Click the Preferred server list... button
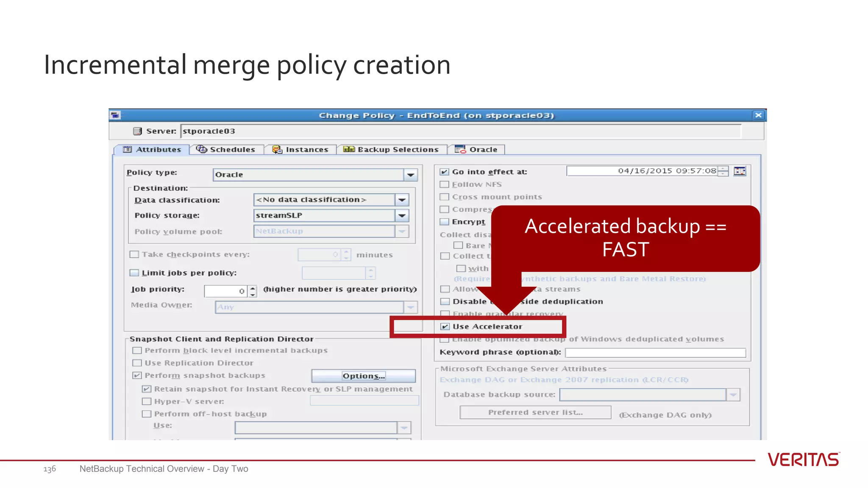The height and width of the screenshot is (488, 868). click(535, 412)
